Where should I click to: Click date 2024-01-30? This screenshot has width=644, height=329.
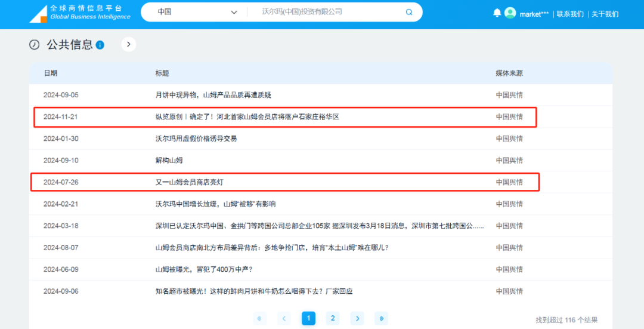click(x=61, y=139)
